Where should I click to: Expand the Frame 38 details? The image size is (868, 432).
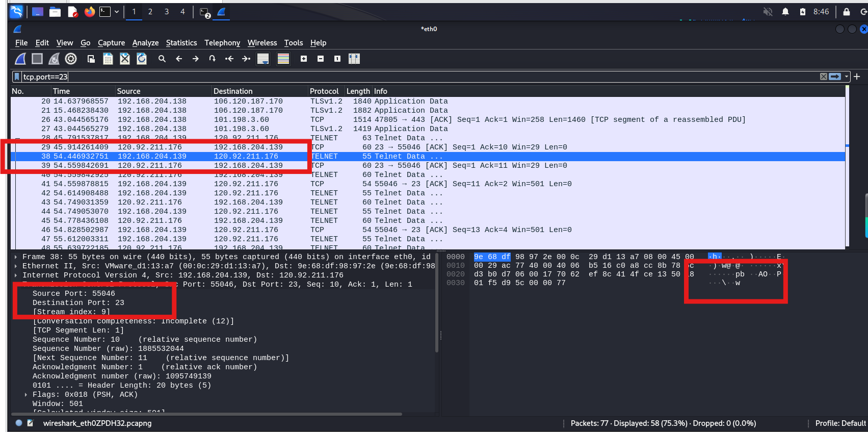[16, 257]
